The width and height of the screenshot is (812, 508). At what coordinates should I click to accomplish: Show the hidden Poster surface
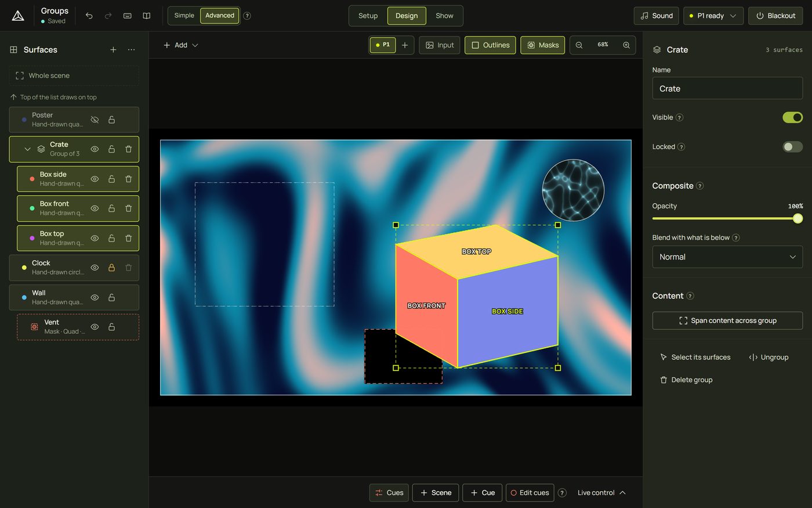pos(95,120)
